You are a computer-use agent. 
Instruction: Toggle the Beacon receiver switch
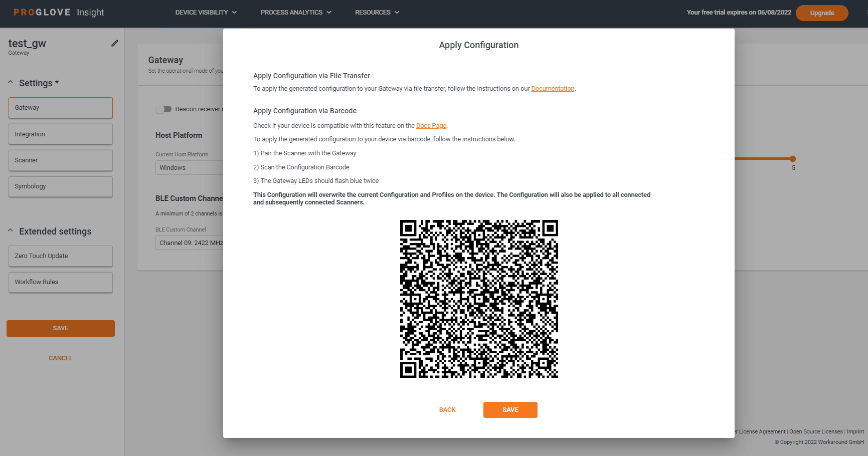click(x=163, y=109)
